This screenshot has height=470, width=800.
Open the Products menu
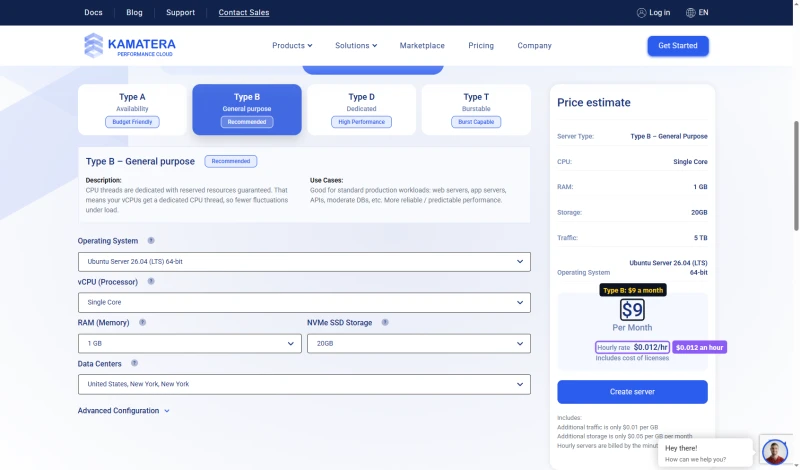[292, 45]
